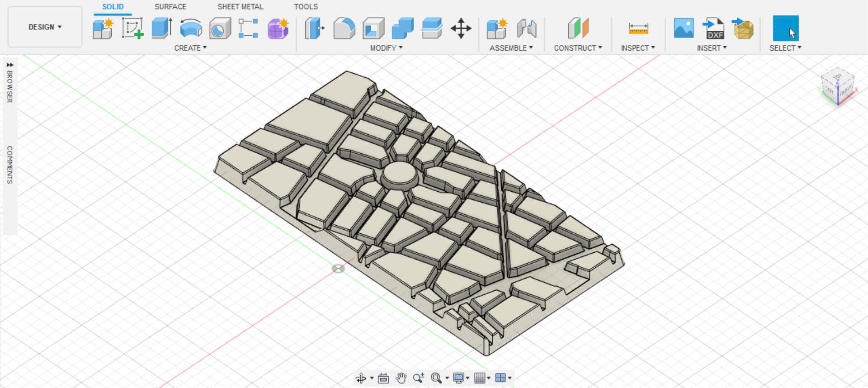Select the Extrude tool
The image size is (868, 388).
tap(162, 28)
